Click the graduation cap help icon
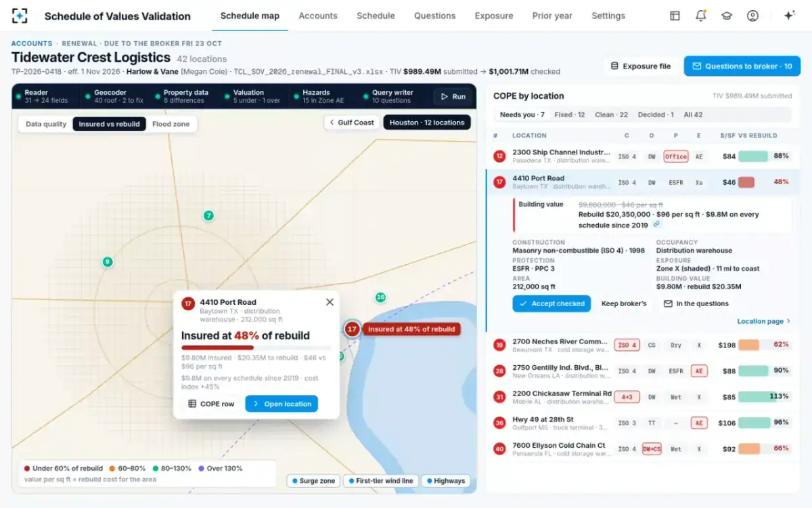The image size is (812, 508). (727, 16)
